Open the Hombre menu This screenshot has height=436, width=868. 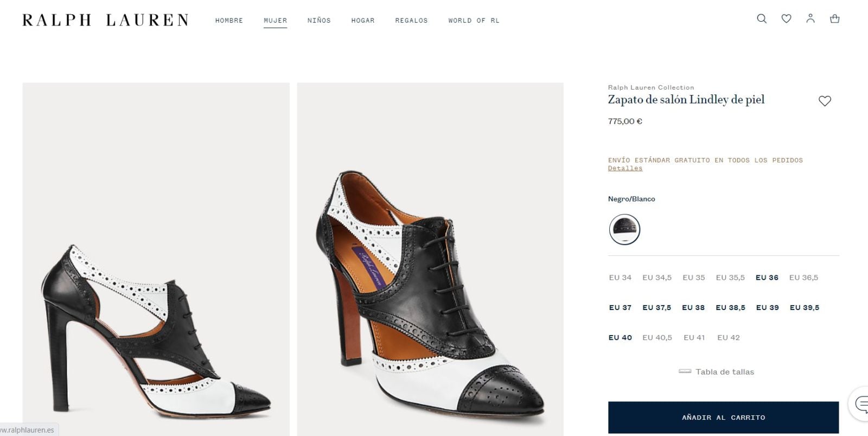point(229,21)
